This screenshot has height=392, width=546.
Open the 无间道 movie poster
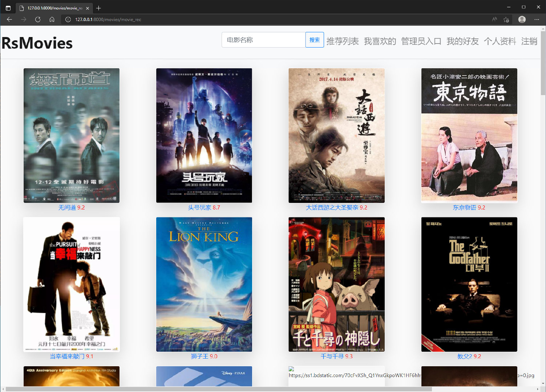(x=72, y=135)
